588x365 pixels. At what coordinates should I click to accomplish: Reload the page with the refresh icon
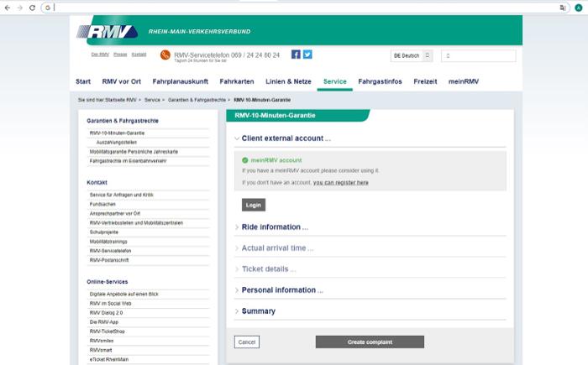click(x=32, y=8)
